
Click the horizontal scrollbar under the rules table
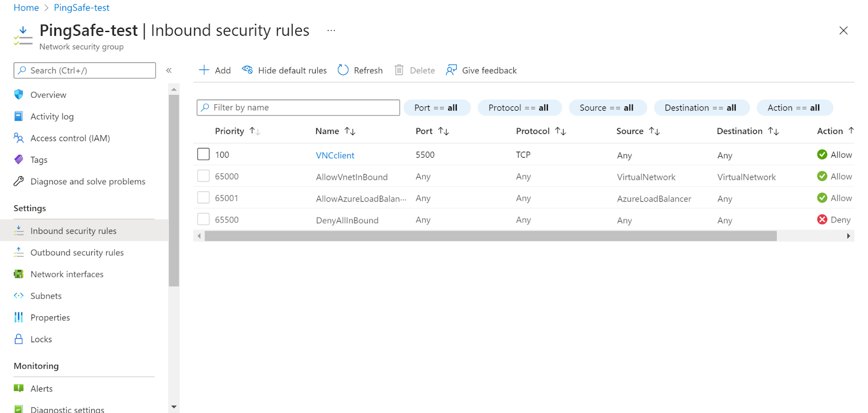[490, 236]
